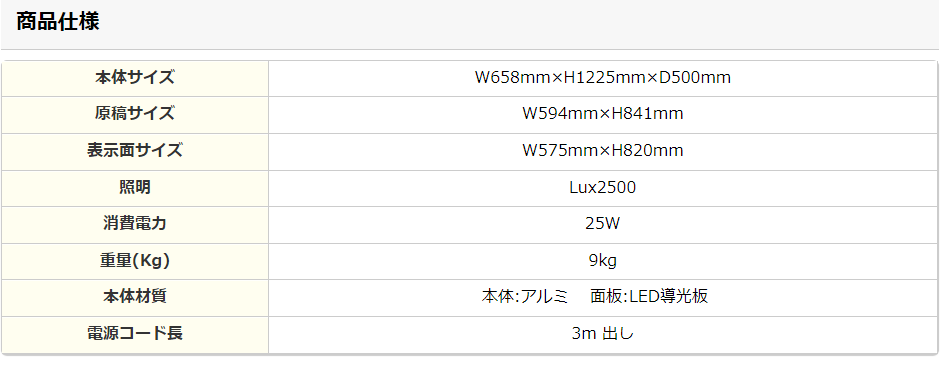Click the W575mm×H820mm value cell
Screen dimensions: 947x370
(x=603, y=152)
